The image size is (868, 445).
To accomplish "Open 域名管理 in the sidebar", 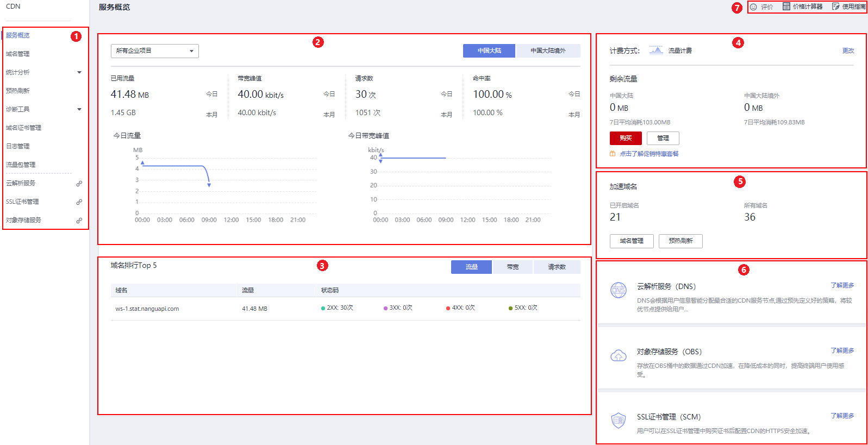I will point(18,54).
